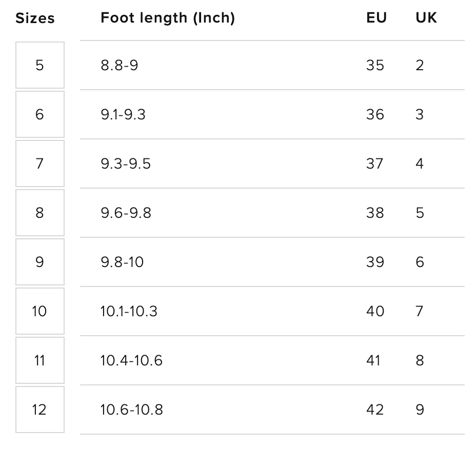Click the size 8 box
Viewport: 476px width, 451px height.
(39, 213)
